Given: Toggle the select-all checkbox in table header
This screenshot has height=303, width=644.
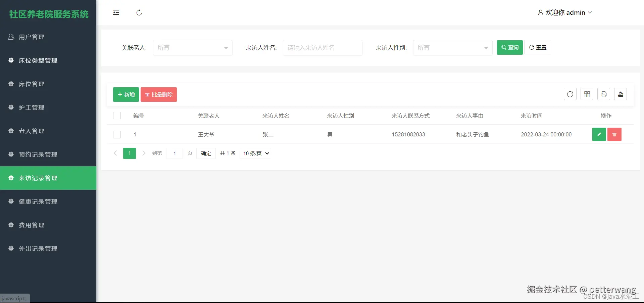Looking at the screenshot, I should point(117,116).
